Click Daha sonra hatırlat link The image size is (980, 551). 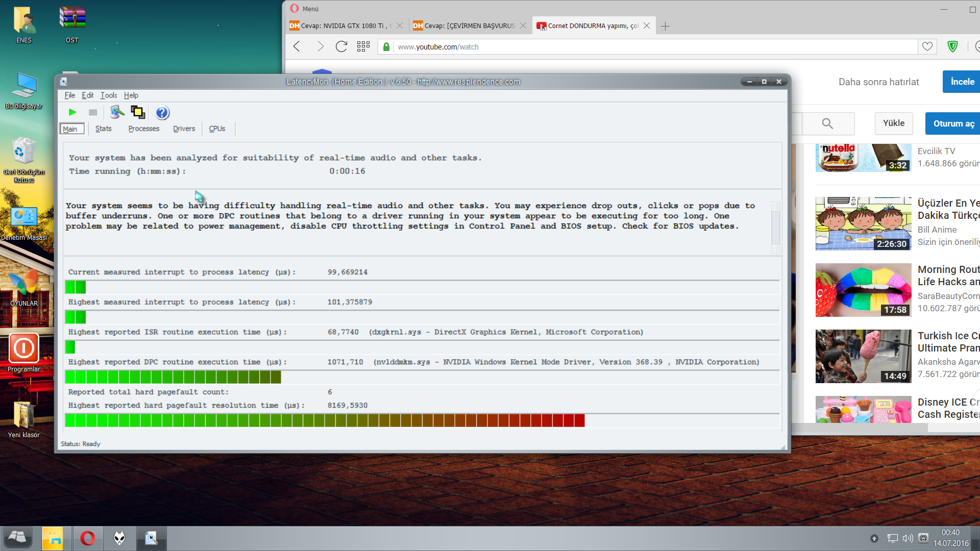878,82
